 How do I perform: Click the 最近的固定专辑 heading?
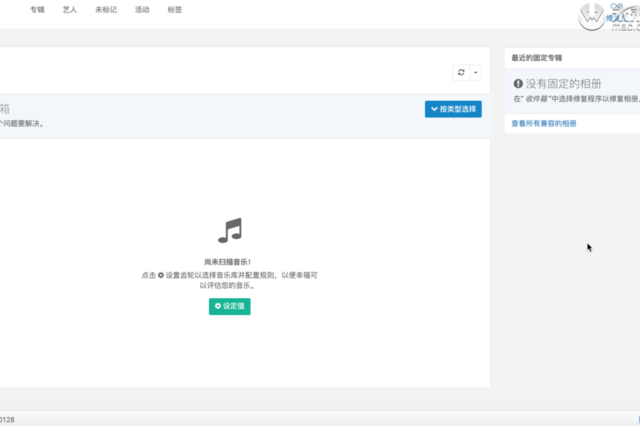(x=537, y=58)
